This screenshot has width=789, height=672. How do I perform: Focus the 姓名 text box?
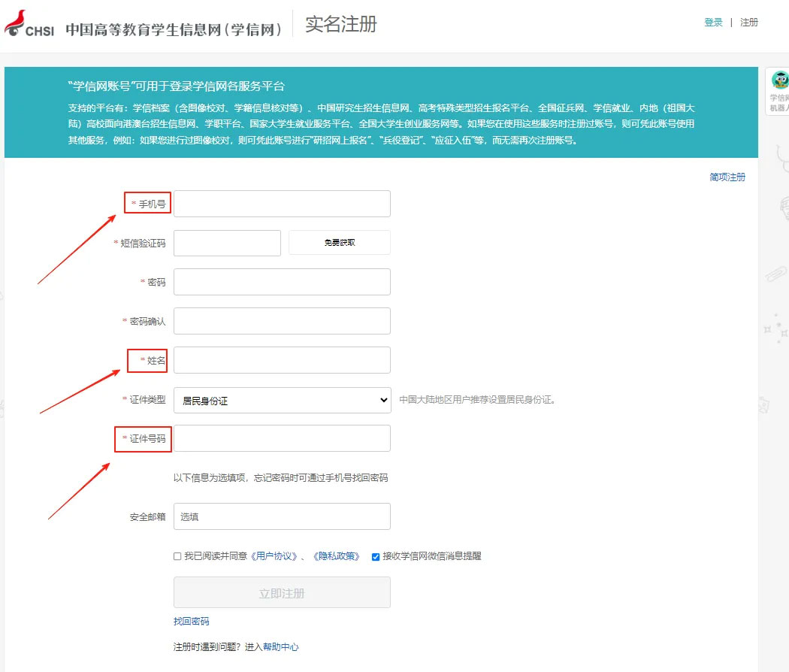[282, 360]
